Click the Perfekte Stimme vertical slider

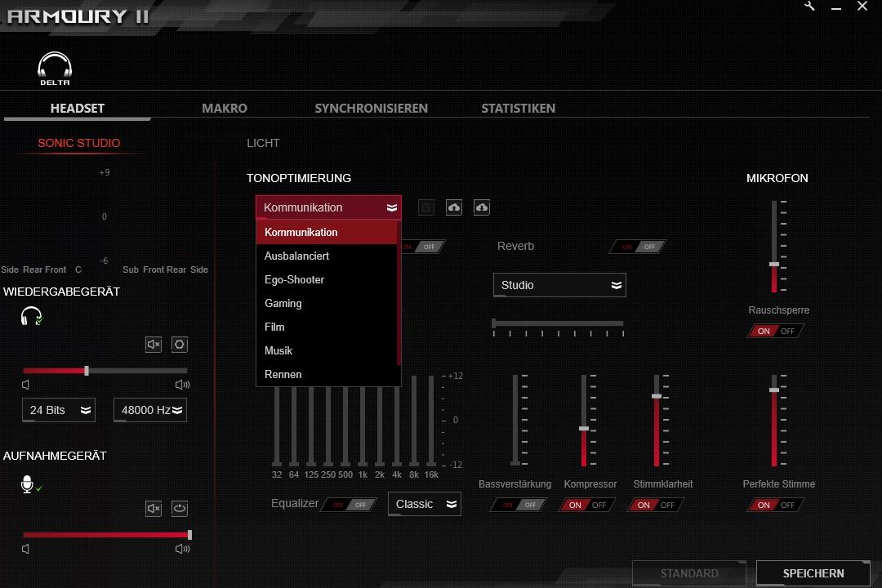774,421
